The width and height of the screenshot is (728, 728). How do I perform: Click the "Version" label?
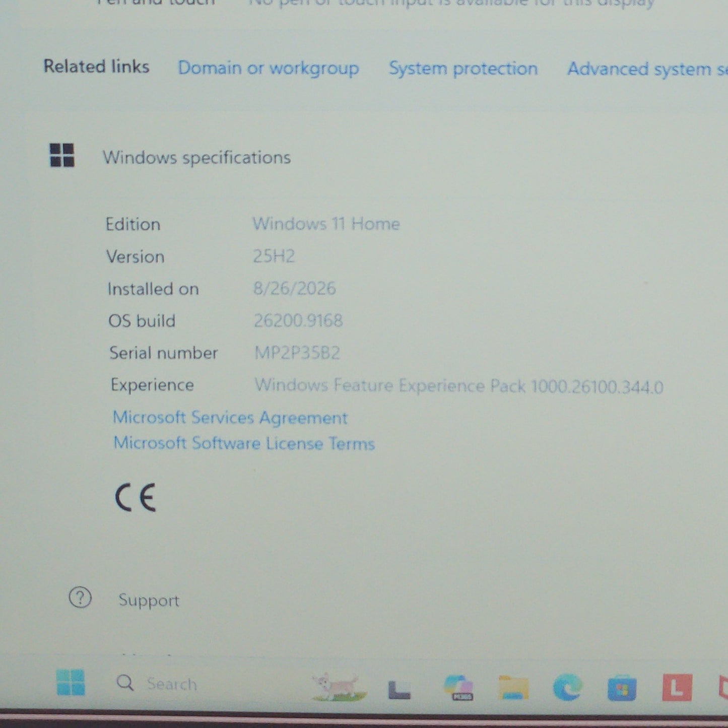136,256
